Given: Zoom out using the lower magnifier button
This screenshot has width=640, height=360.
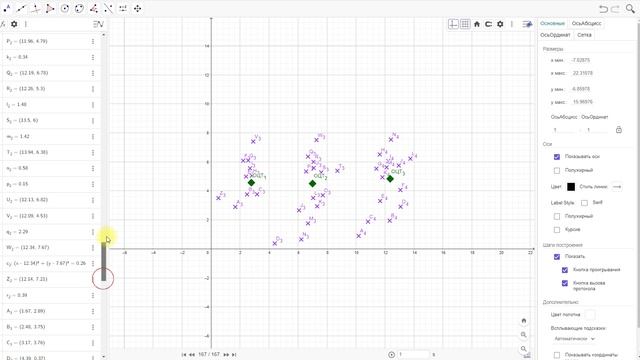Looking at the screenshot, I should click(524, 349).
